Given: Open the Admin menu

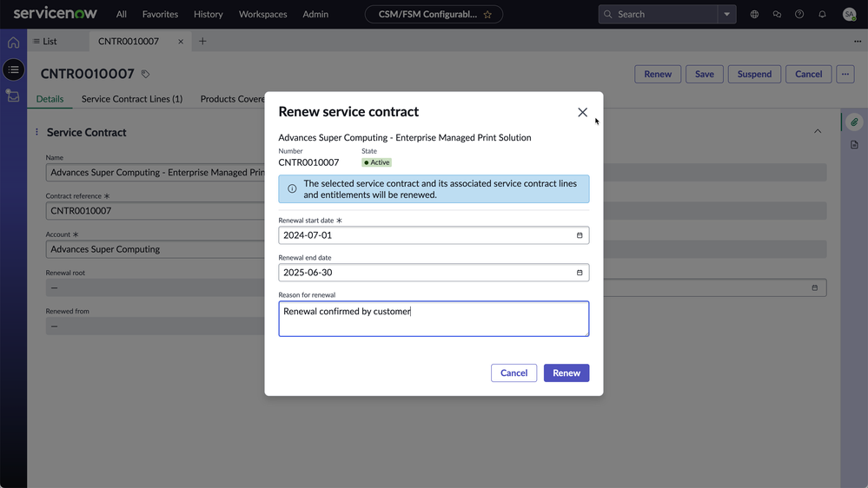Looking at the screenshot, I should pyautogui.click(x=315, y=15).
